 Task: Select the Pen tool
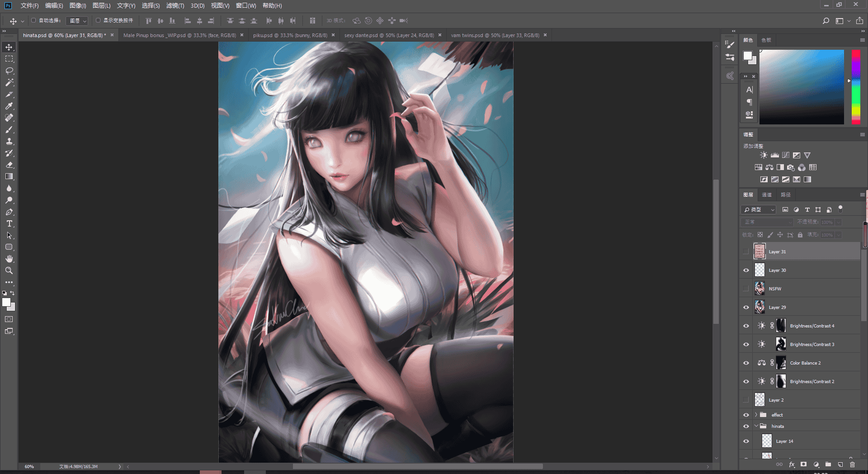9,212
